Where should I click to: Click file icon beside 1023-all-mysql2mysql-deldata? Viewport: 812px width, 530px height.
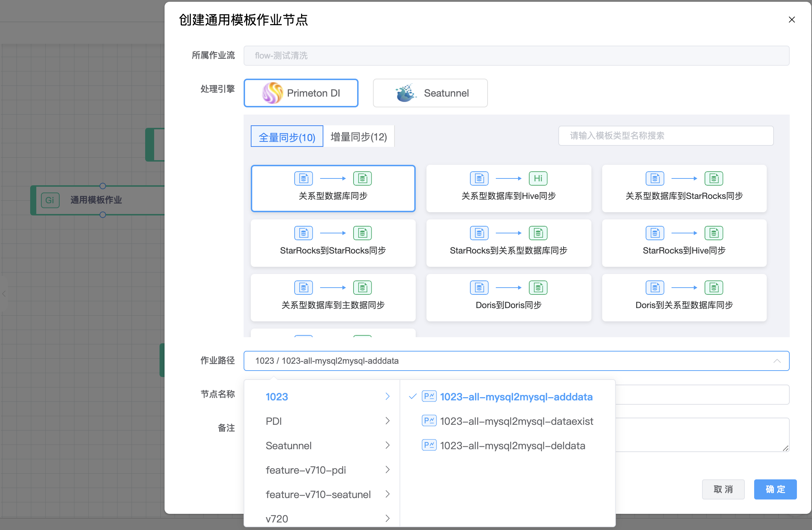point(429,445)
